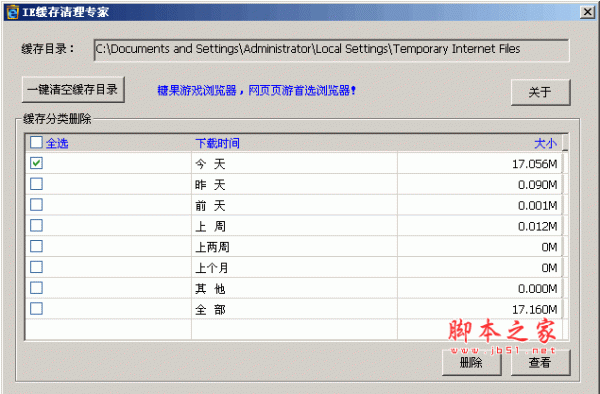
Task: Select the 今天 row text
Action: 210,164
